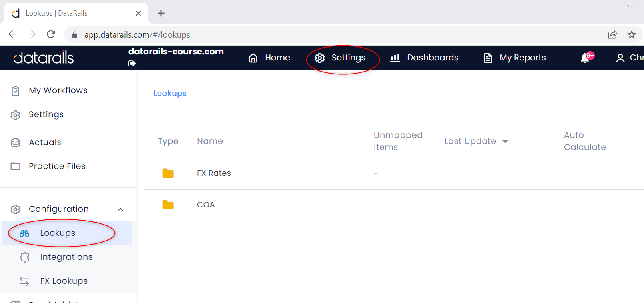Click the Practice Files folder icon
644x303 pixels.
[x=16, y=166]
